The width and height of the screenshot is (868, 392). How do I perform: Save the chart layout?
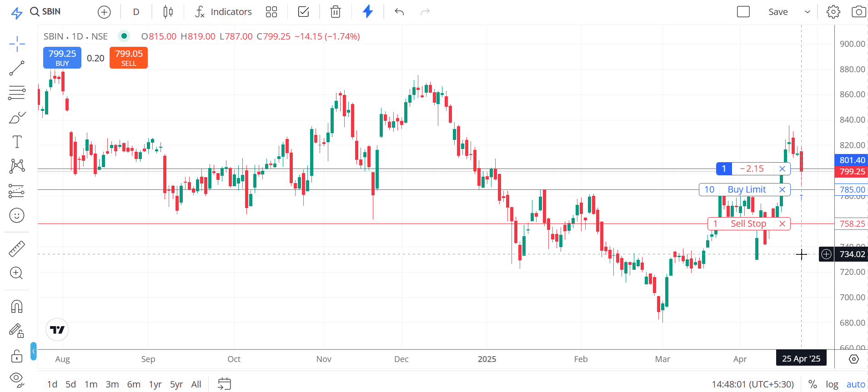[x=778, y=12]
